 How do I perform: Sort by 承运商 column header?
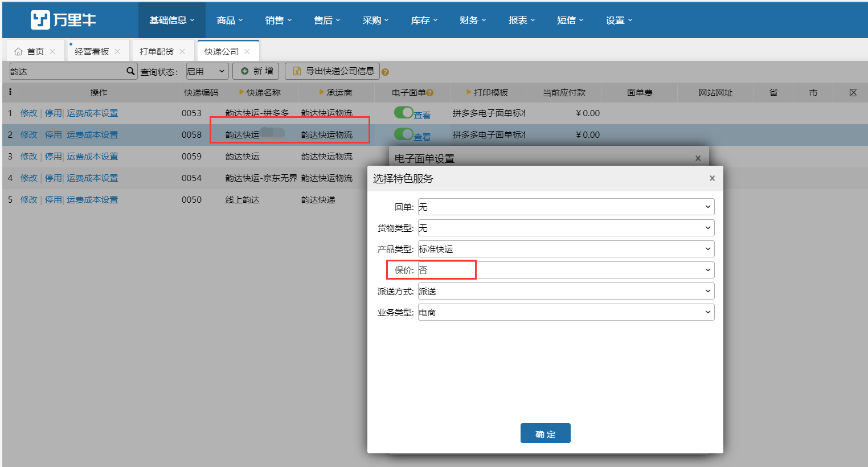[x=336, y=92]
